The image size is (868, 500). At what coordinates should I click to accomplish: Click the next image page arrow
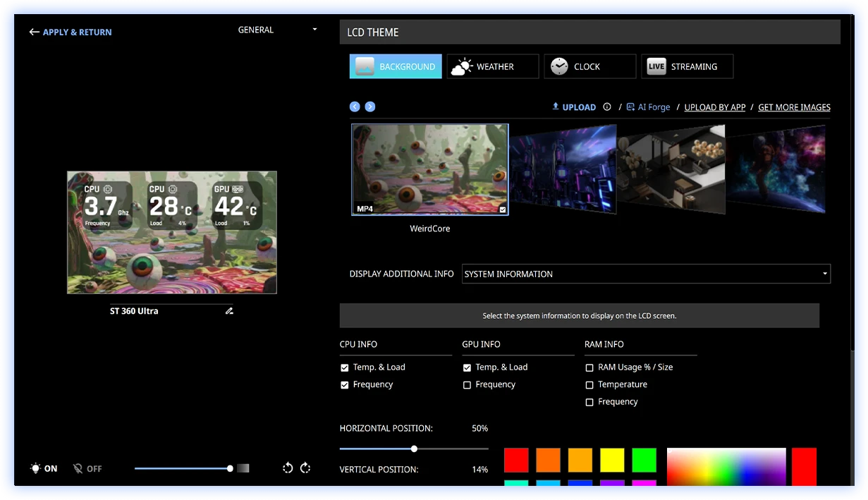pos(370,106)
